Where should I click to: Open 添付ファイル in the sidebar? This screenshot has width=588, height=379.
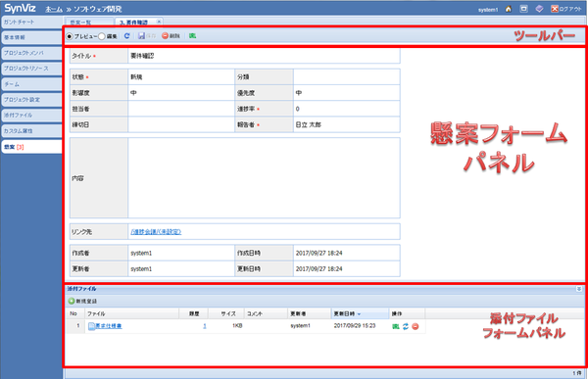(x=31, y=116)
